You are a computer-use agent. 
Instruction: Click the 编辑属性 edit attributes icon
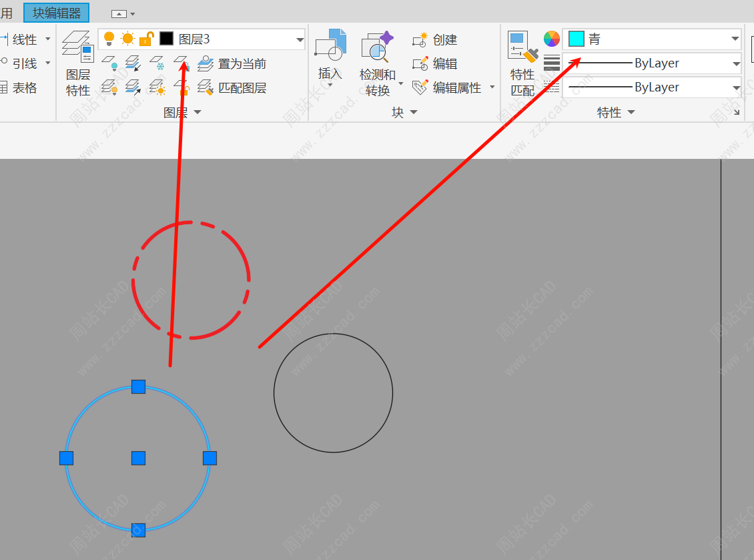(x=420, y=87)
